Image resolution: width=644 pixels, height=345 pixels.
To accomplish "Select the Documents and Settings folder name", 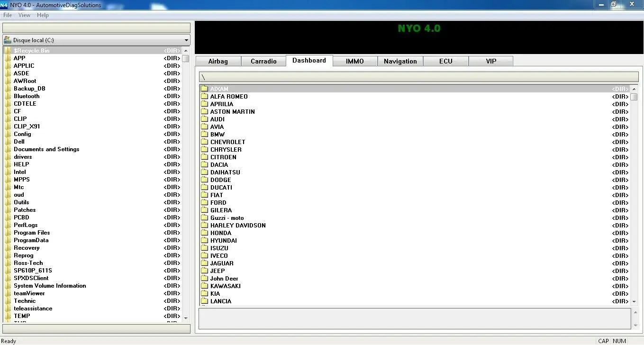I will [x=46, y=149].
